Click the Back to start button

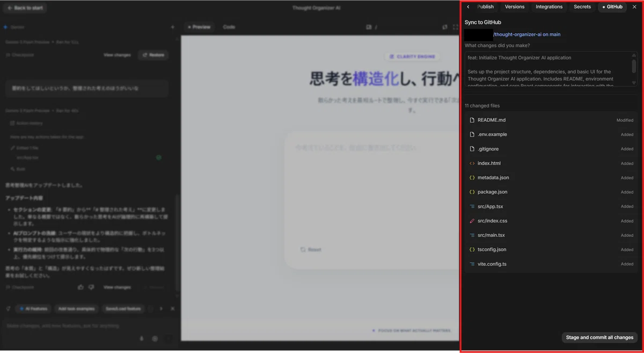pos(25,8)
